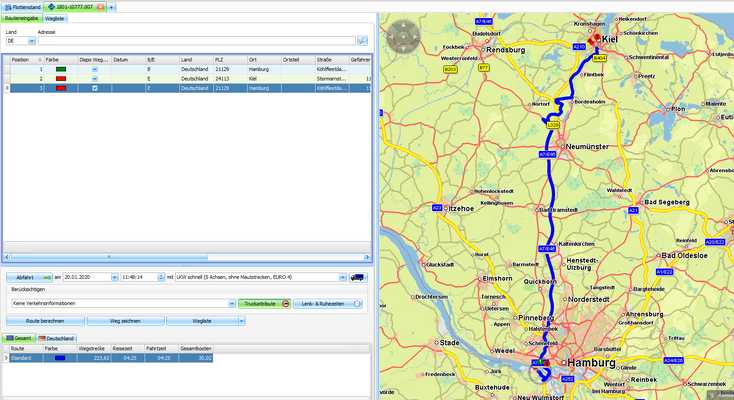Switch to the Wegliste tab
Viewport: 734px width, 400px height.
click(x=56, y=19)
